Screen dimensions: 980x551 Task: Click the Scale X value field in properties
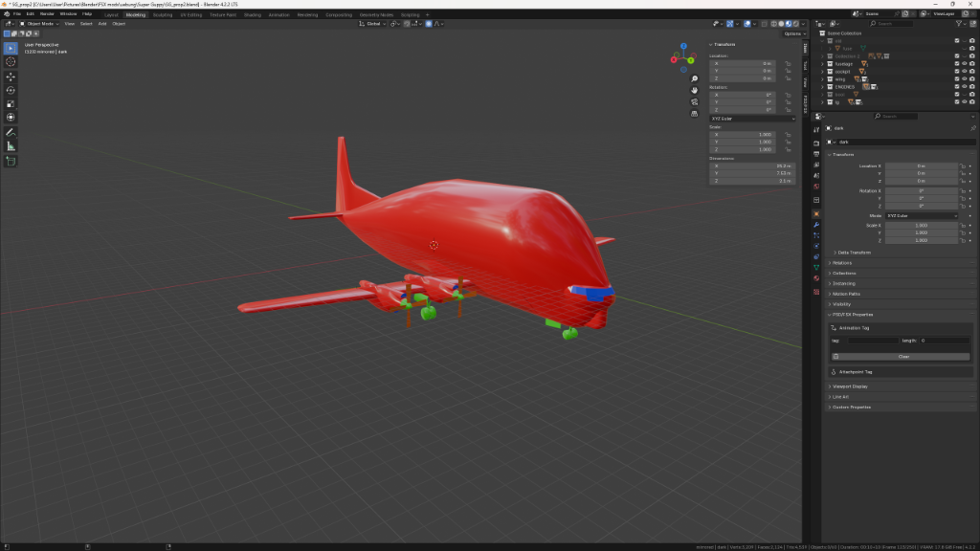coord(921,225)
